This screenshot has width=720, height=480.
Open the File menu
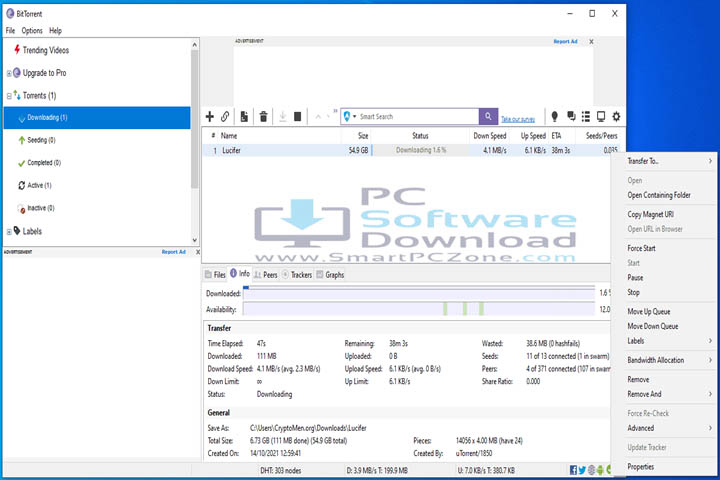(x=11, y=31)
